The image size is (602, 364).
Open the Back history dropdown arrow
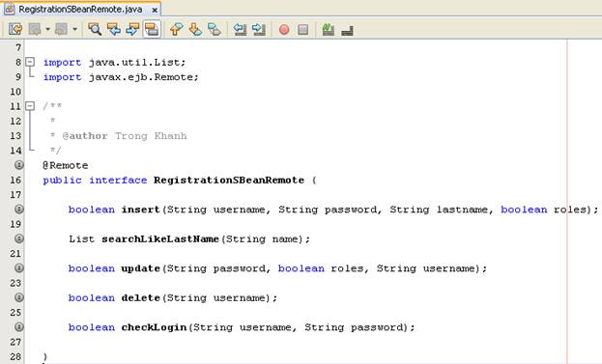point(48,30)
